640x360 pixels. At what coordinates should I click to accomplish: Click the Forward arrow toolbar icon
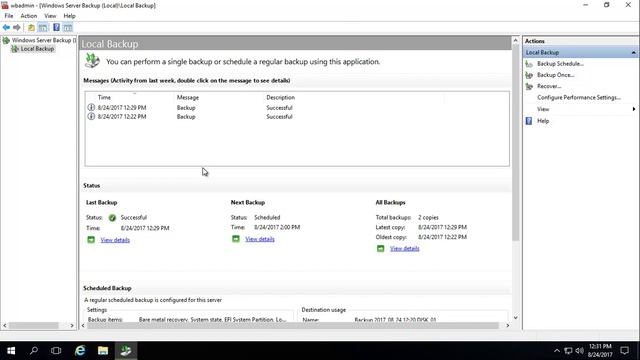pyautogui.click(x=17, y=27)
